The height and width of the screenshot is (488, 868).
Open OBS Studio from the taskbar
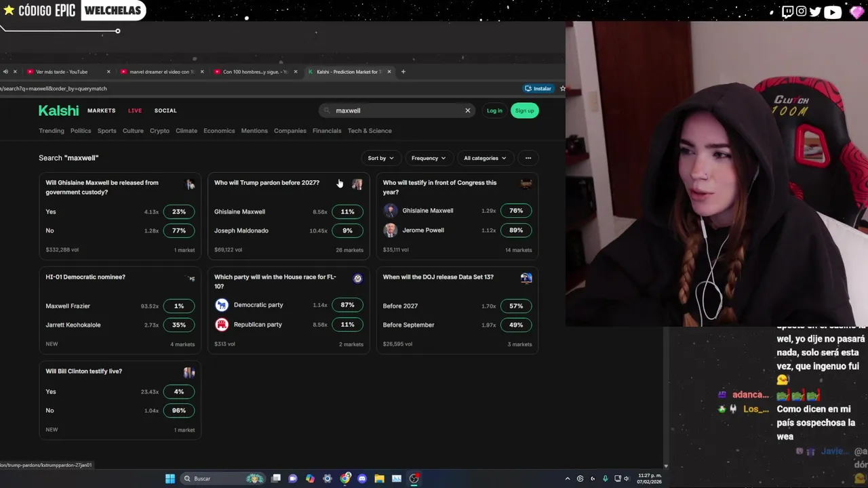pos(414,479)
